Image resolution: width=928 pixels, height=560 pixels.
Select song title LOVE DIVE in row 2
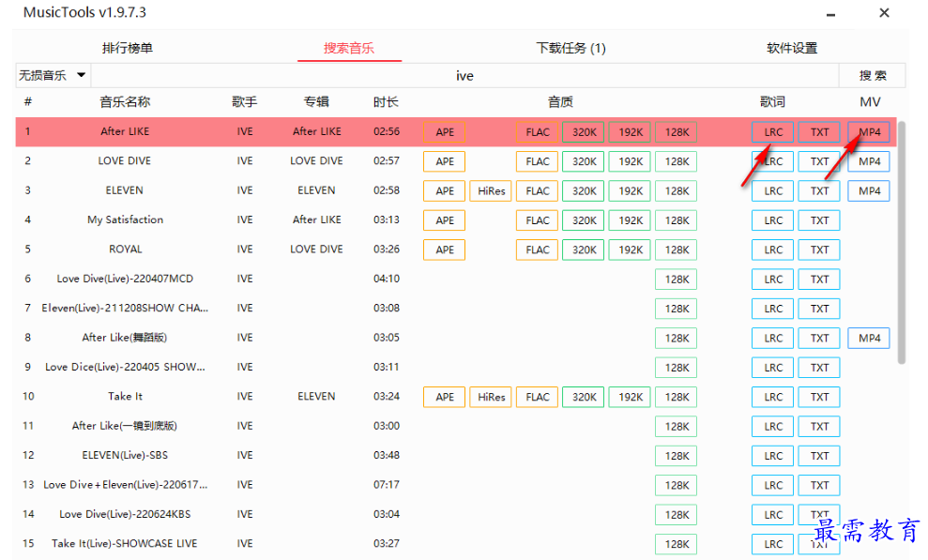coord(124,160)
